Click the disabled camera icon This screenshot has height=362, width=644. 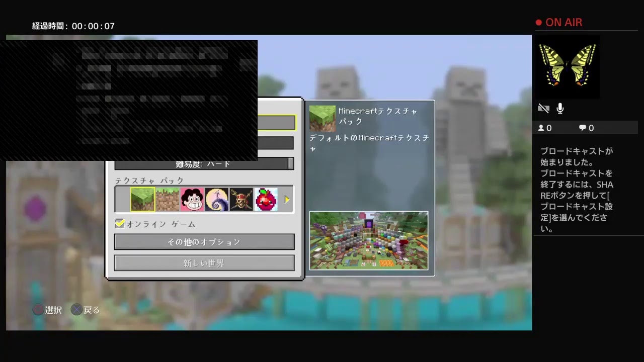coord(543,109)
